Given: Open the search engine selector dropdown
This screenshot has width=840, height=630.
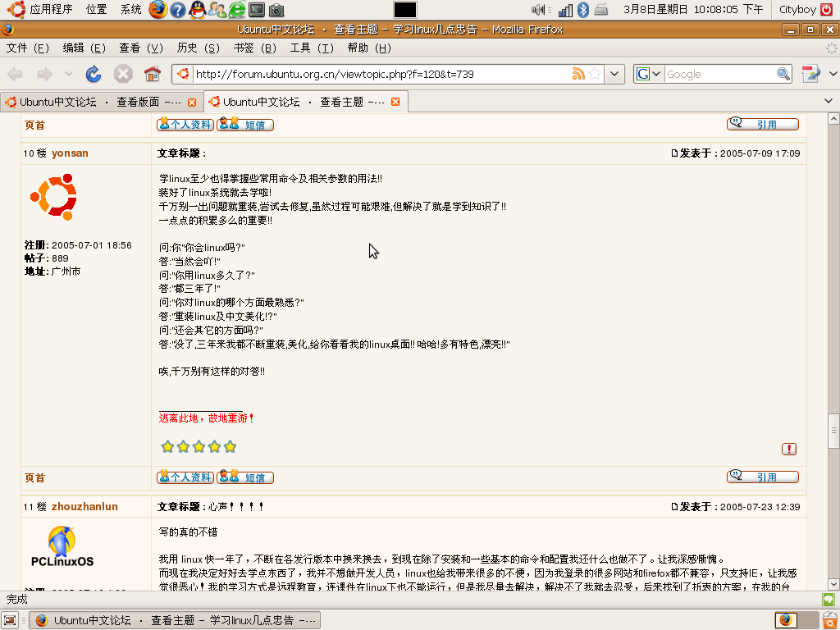Looking at the screenshot, I should click(x=648, y=74).
